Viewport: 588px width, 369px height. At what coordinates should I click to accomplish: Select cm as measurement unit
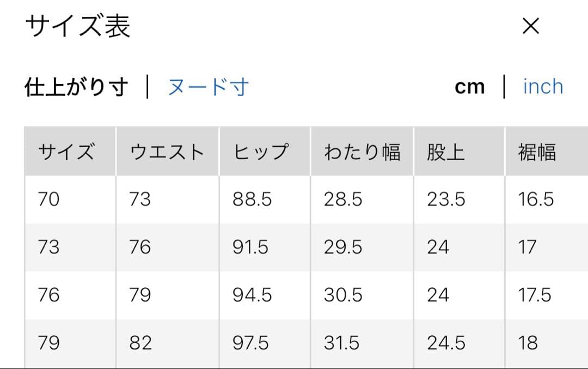coord(469,87)
